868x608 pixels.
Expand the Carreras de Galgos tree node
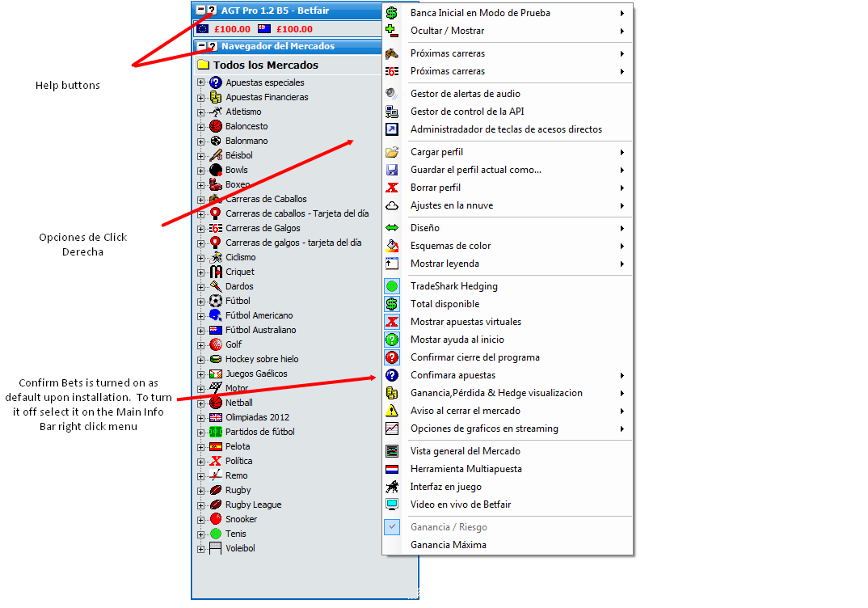click(x=200, y=228)
